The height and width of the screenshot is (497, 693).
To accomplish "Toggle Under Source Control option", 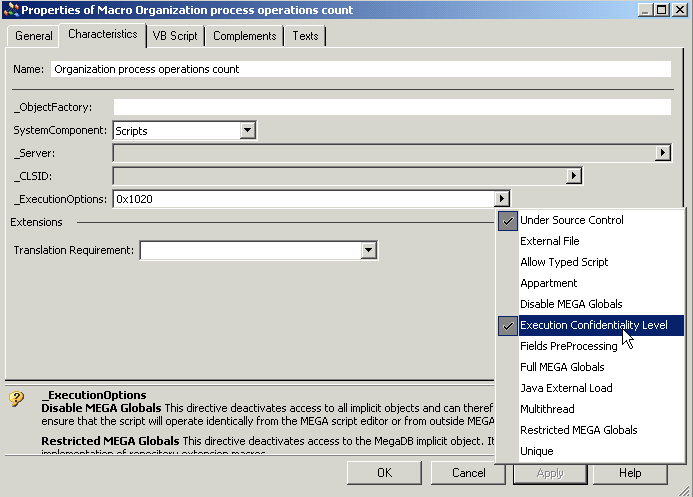I will pyautogui.click(x=571, y=220).
